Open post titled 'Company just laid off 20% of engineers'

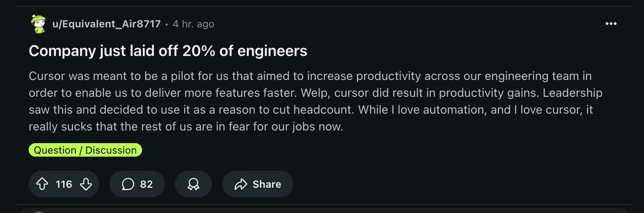tap(168, 51)
